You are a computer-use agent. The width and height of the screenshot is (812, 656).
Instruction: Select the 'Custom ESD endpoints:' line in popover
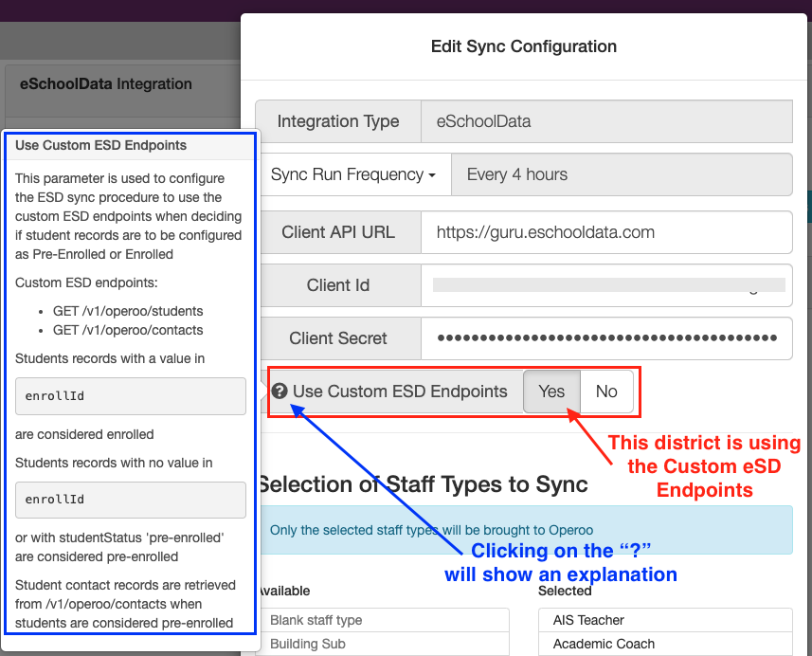pyautogui.click(x=86, y=282)
